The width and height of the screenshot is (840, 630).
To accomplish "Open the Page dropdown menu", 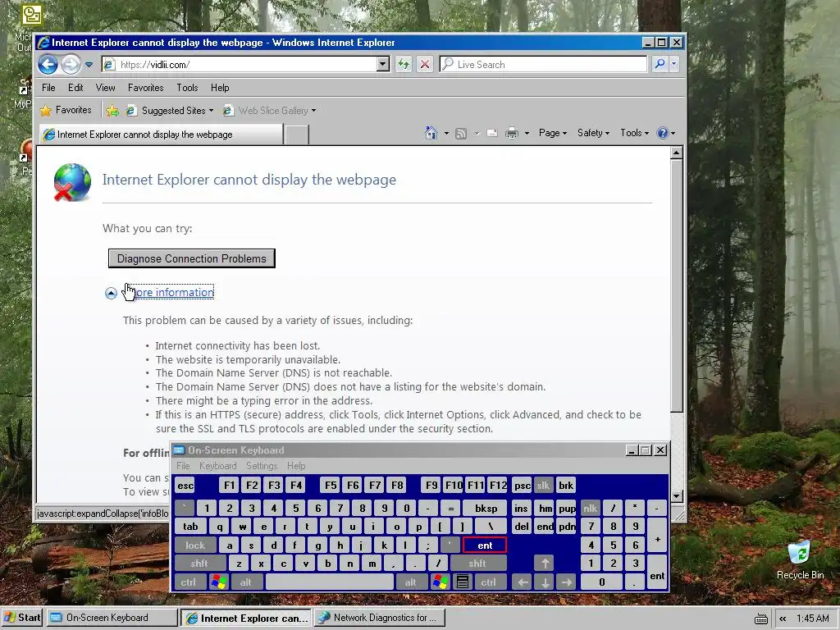I will [552, 133].
